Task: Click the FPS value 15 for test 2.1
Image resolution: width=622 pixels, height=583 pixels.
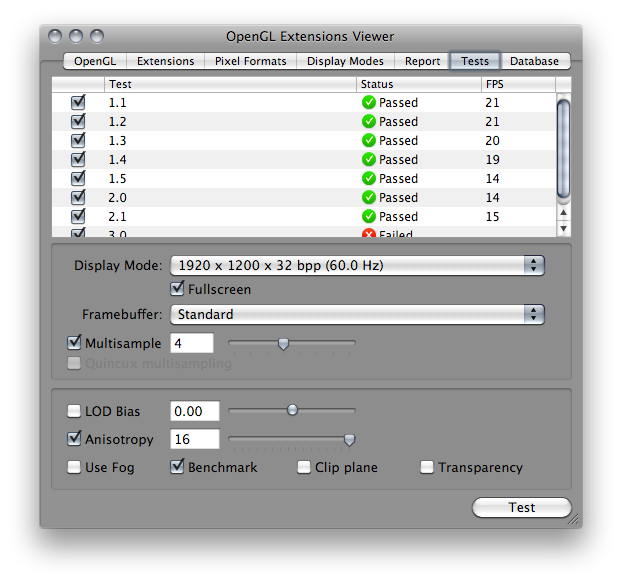Action: pos(492,217)
